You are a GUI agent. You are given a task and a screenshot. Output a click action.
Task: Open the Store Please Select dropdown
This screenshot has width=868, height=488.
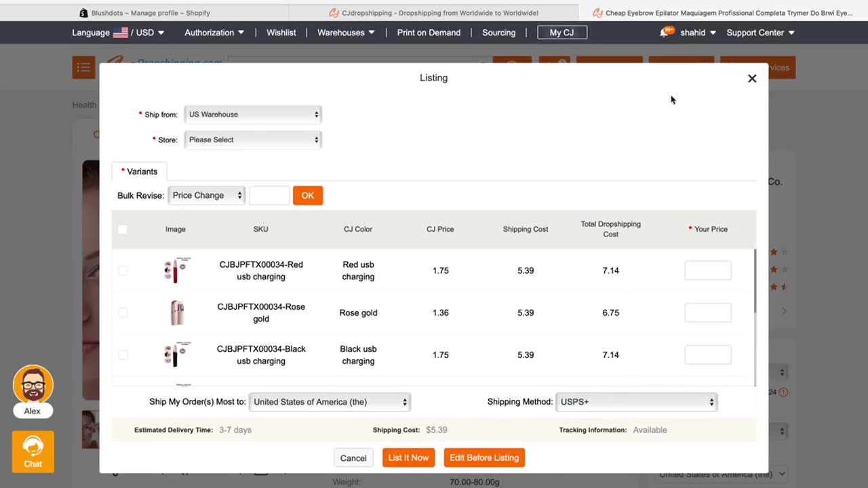click(252, 140)
